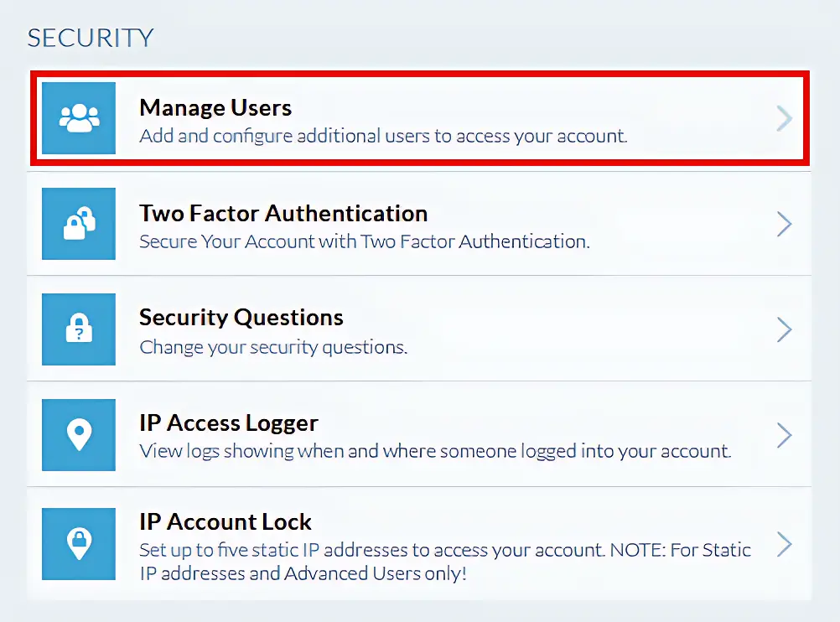The height and width of the screenshot is (622, 840).
Task: Click the IP Access Logger map pin icon
Action: pos(79,435)
